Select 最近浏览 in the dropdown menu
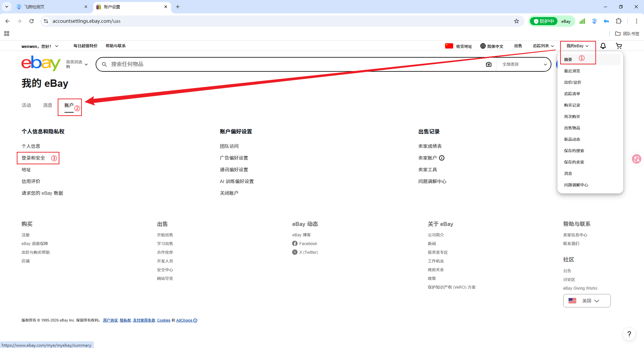This screenshot has width=644, height=348. [x=572, y=71]
